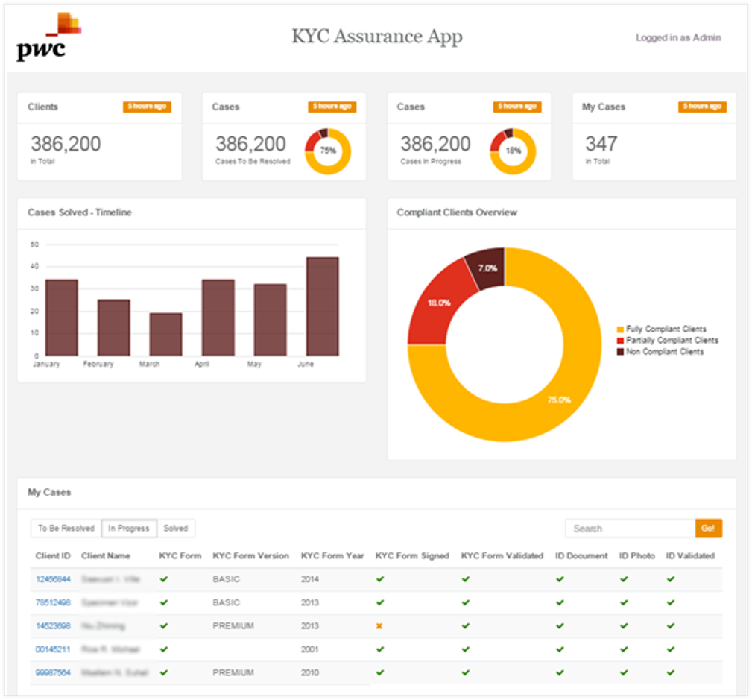Click the Fully Compliant Clients legend swatch
The image size is (752, 700).
click(x=620, y=329)
